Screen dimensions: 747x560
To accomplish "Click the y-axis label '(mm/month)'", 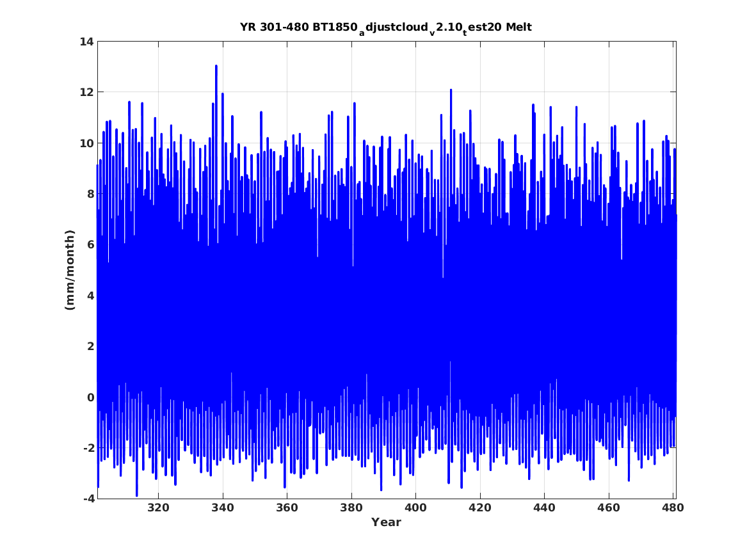I will (70, 270).
